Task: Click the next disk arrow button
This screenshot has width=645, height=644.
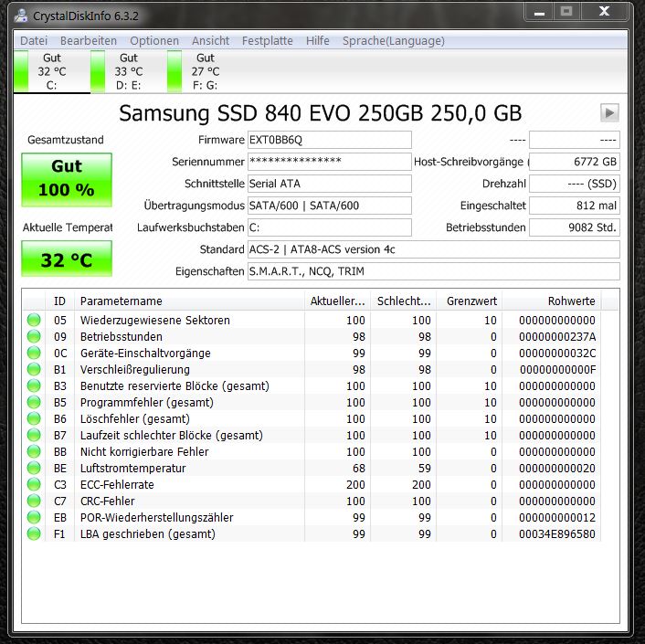Action: pyautogui.click(x=609, y=112)
